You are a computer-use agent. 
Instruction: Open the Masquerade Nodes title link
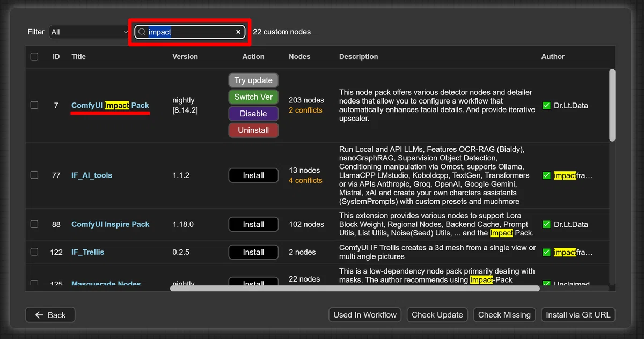(x=106, y=284)
